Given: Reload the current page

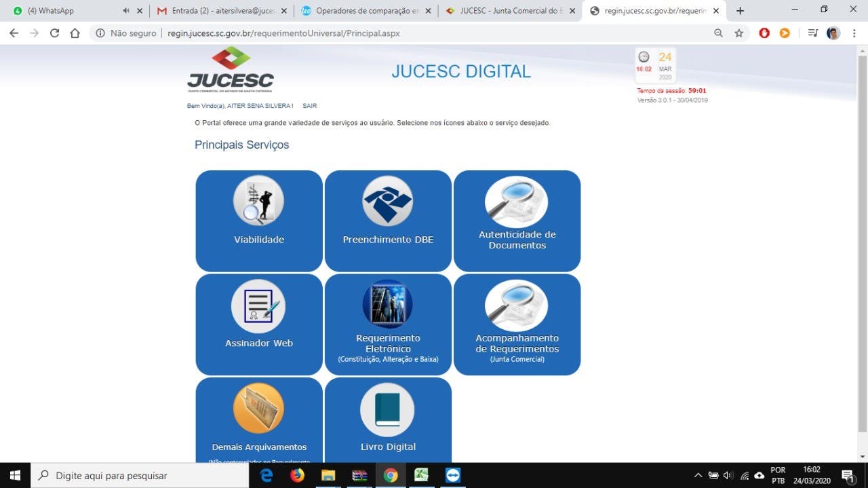Looking at the screenshot, I should pyautogui.click(x=54, y=33).
